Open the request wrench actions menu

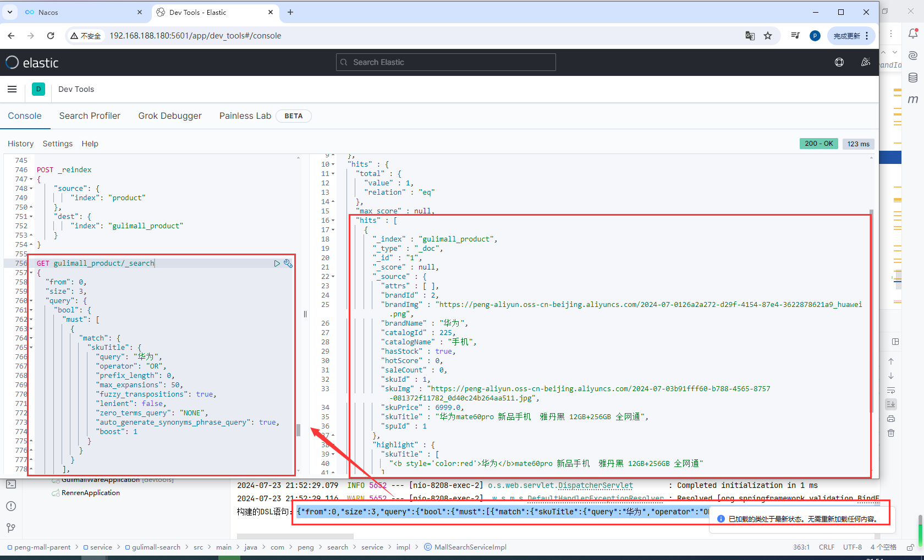tap(288, 263)
